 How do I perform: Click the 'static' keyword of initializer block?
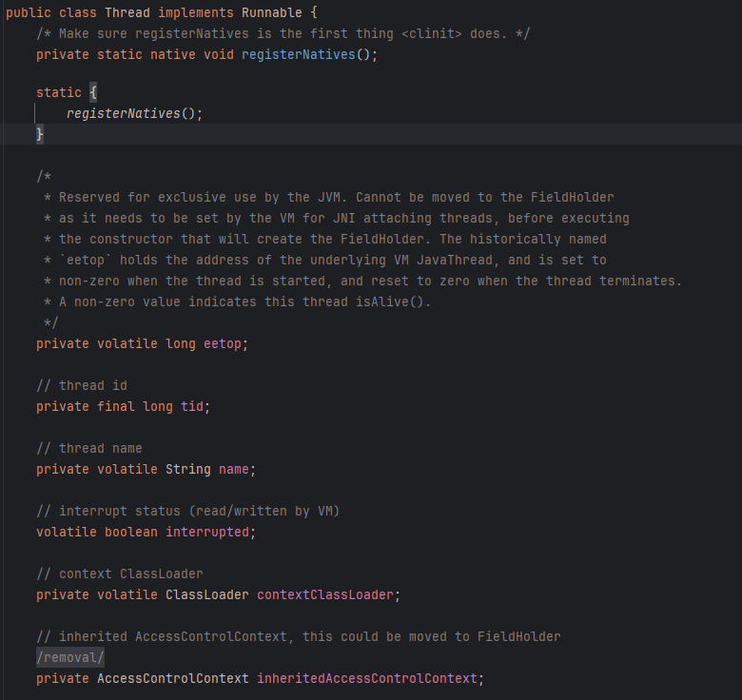[x=59, y=92]
